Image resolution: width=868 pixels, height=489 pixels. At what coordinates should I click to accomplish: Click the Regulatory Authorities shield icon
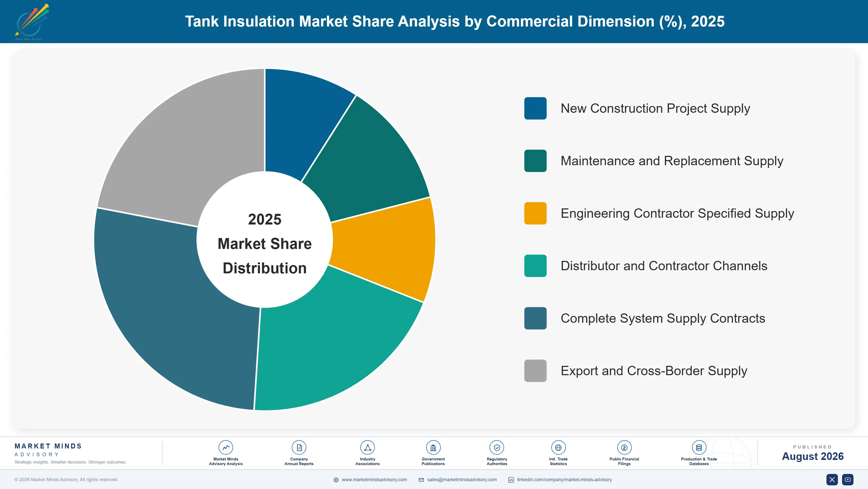coord(497,447)
